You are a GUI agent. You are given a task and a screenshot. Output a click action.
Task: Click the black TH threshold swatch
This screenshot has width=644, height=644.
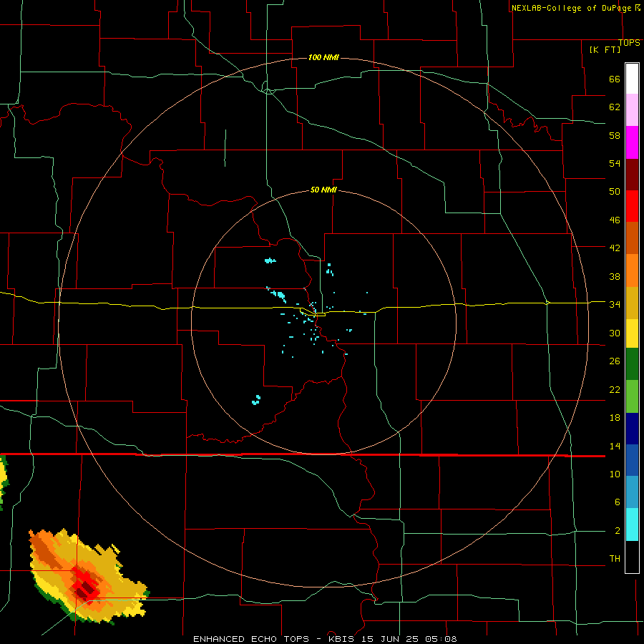(x=632, y=557)
